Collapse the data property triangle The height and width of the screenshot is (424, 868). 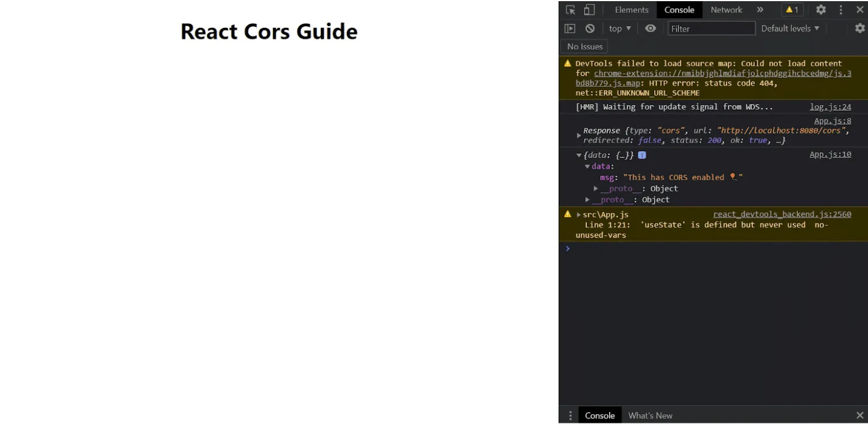tap(588, 167)
